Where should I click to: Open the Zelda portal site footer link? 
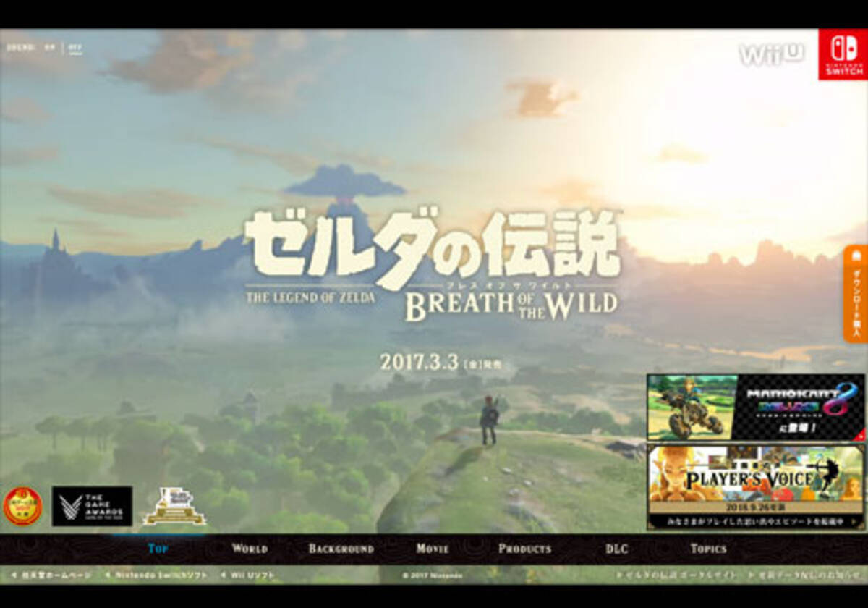point(677,575)
